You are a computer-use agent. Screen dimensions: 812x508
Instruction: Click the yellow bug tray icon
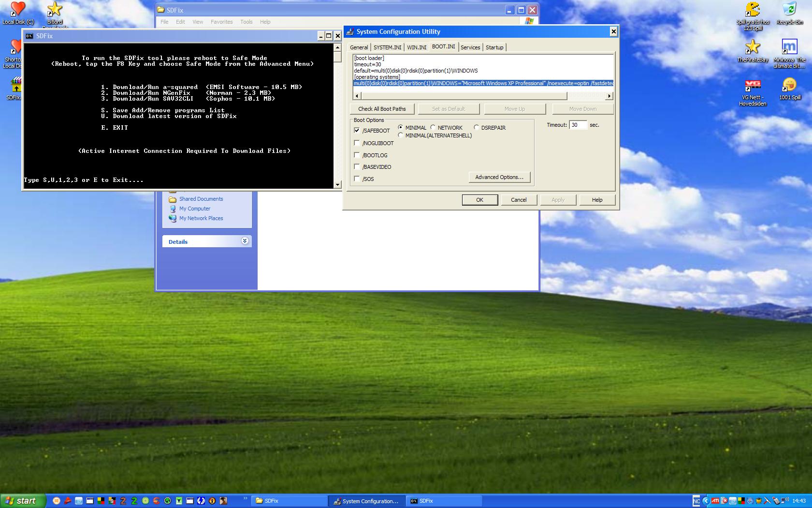pos(758,501)
